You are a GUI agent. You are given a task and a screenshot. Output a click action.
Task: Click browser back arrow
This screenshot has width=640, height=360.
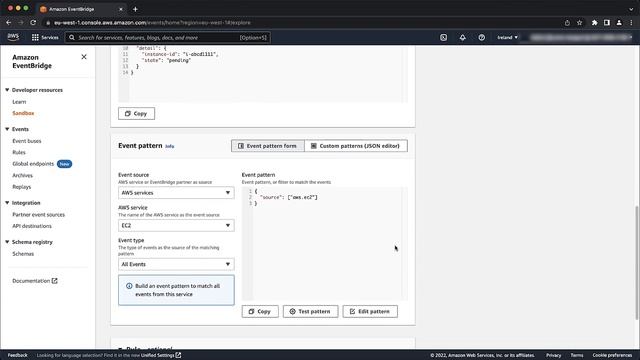(9, 23)
